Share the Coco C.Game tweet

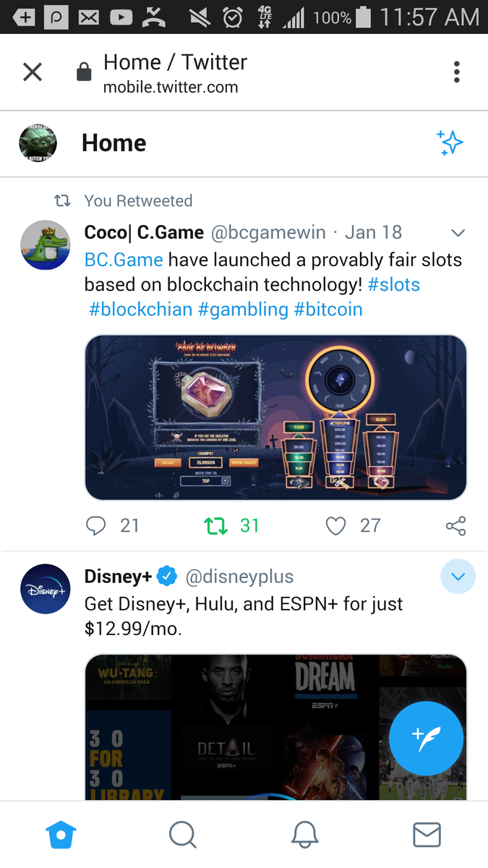click(455, 526)
